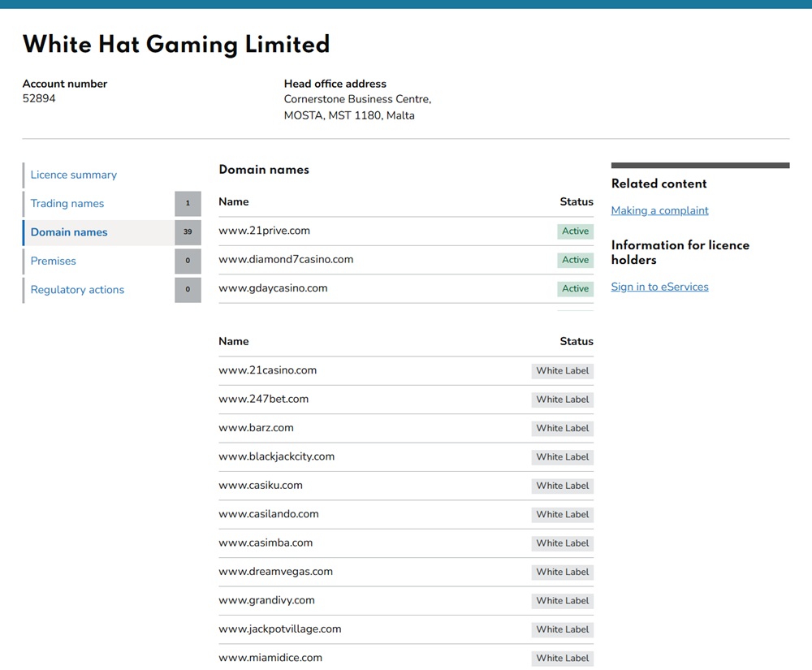Image resolution: width=812 pixels, height=670 pixels.
Task: Select www.21casino.com in white label list
Action: (x=267, y=370)
